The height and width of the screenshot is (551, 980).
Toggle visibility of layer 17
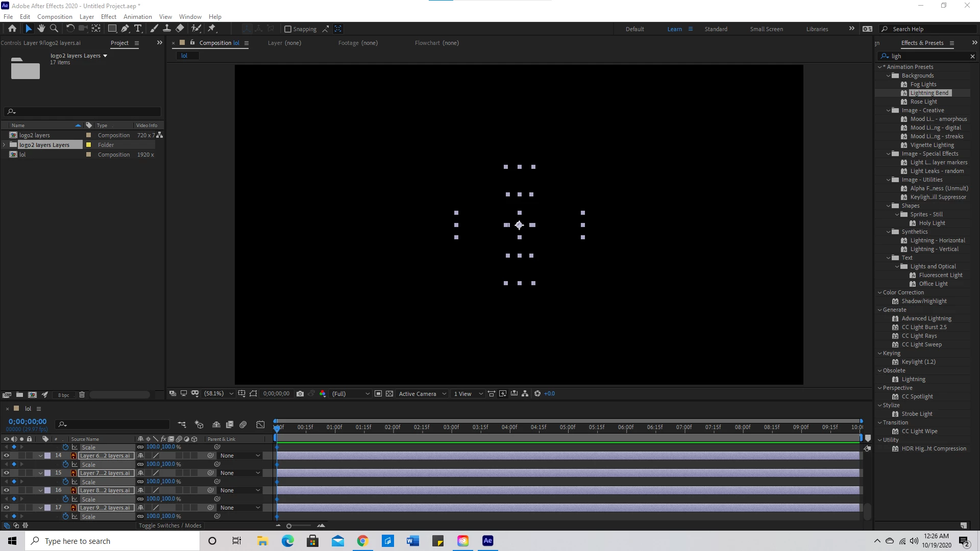coord(7,508)
